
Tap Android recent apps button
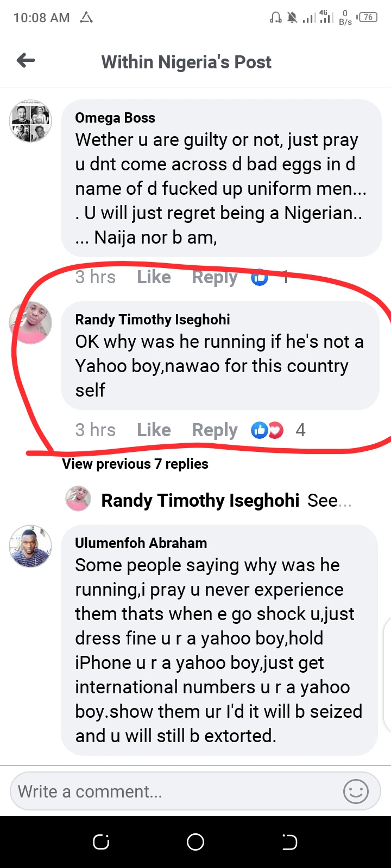[101, 842]
